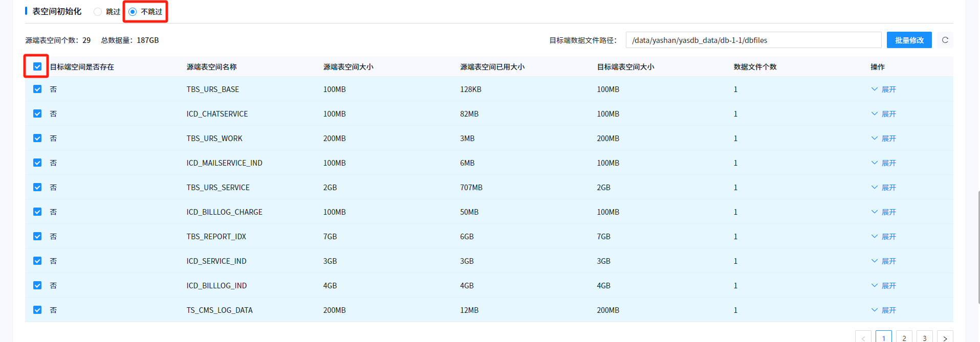Click the TBS_URS_WORK tablespace name

click(214, 139)
